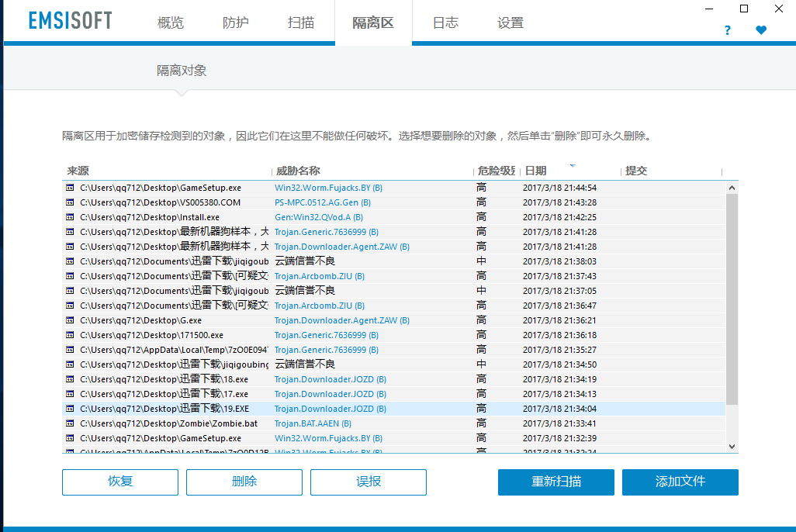
Task: Click the 添加文件 button
Action: (680, 482)
